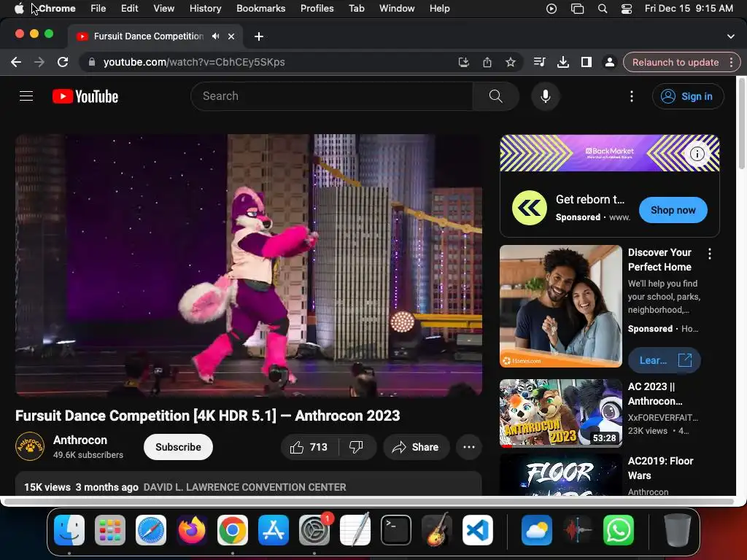
Task: Open the AC2019 Floor Wars thumbnail
Action: 561,475
